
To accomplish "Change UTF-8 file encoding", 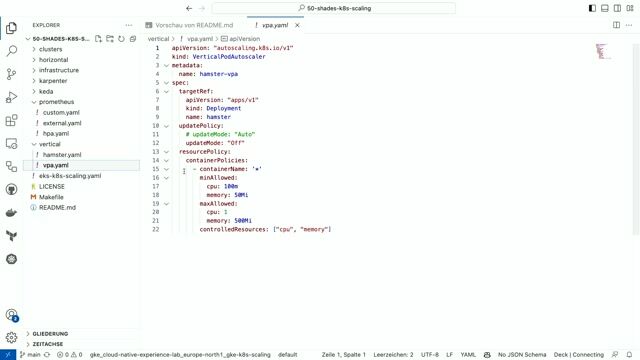I will 429,355.
